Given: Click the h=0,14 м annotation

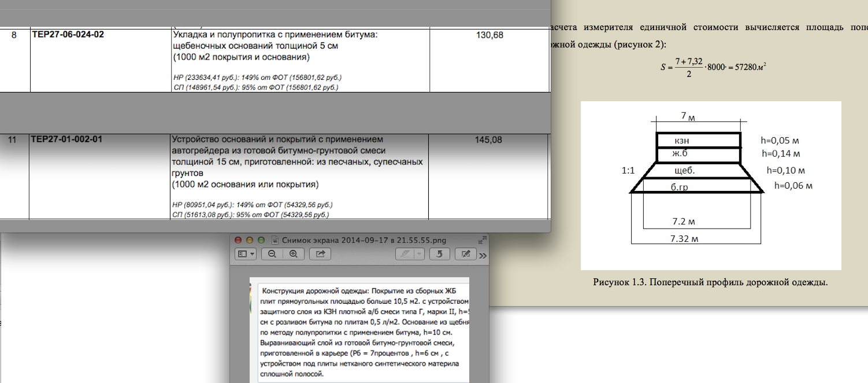Looking at the screenshot, I should (781, 153).
